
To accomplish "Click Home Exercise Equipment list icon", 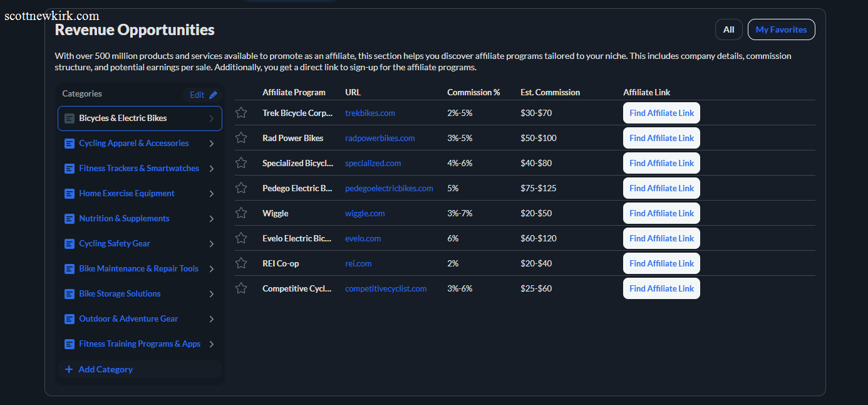I will (70, 194).
